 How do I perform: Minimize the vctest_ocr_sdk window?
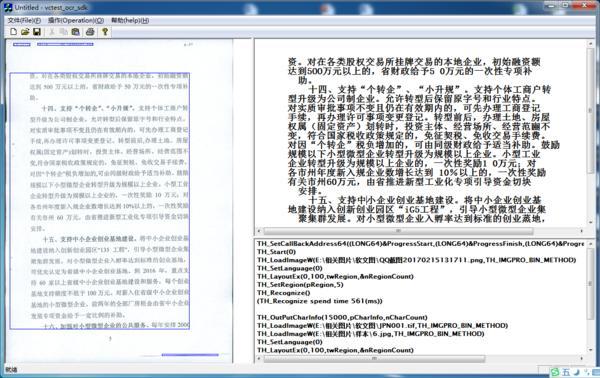[551, 5]
